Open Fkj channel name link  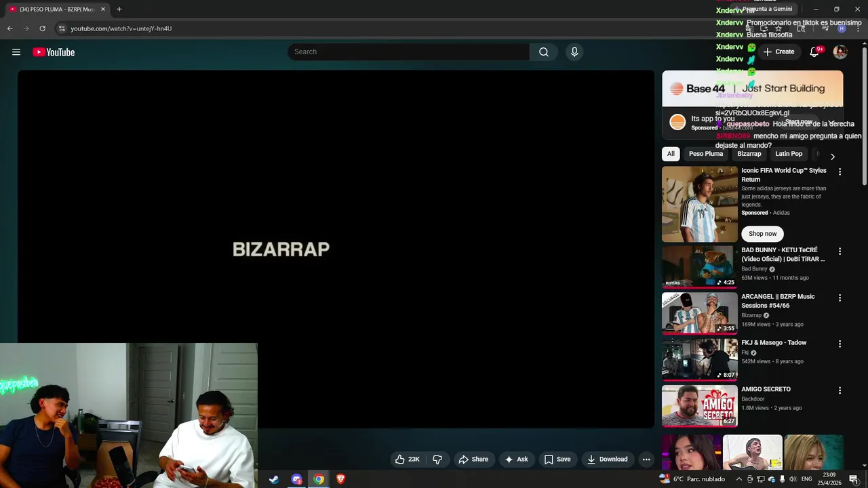(x=745, y=352)
